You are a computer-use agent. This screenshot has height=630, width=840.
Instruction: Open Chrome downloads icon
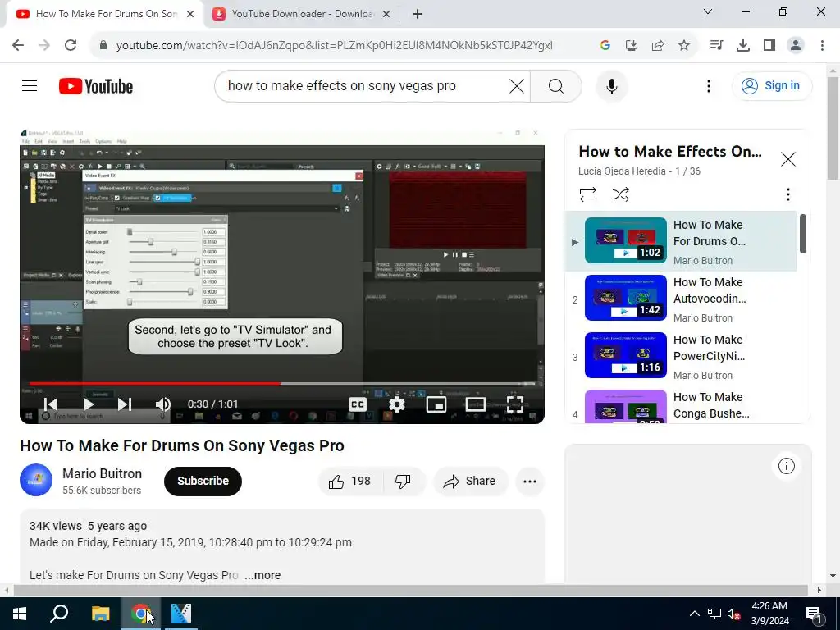[743, 46]
